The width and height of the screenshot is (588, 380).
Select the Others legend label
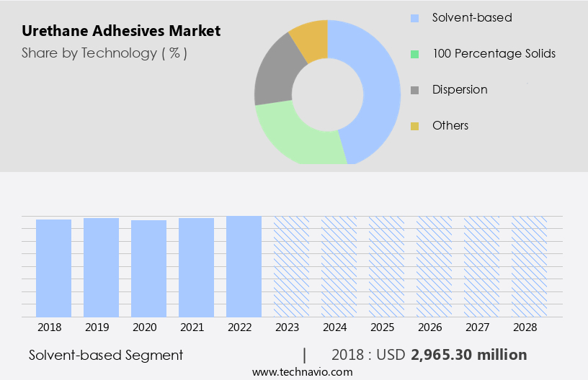coord(450,125)
